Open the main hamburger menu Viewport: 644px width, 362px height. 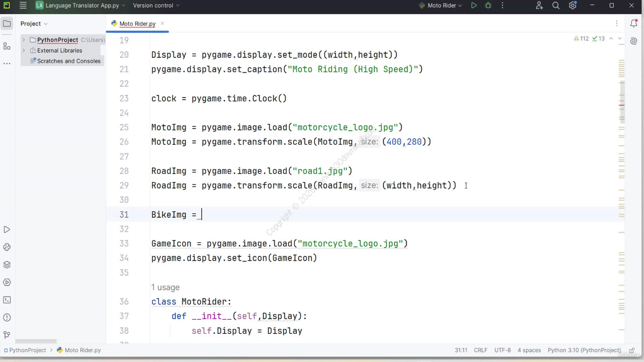click(23, 6)
